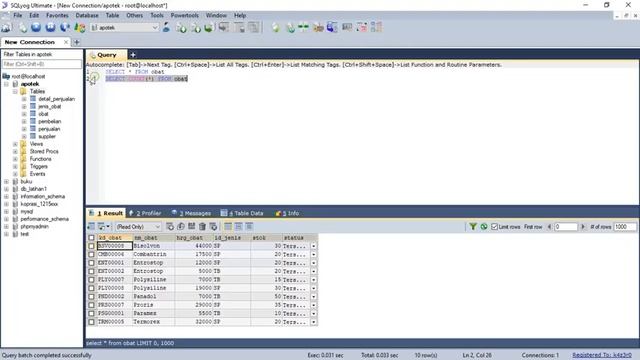Switch to the Profiler tab
This screenshot has width=640, height=360.
(x=145, y=213)
